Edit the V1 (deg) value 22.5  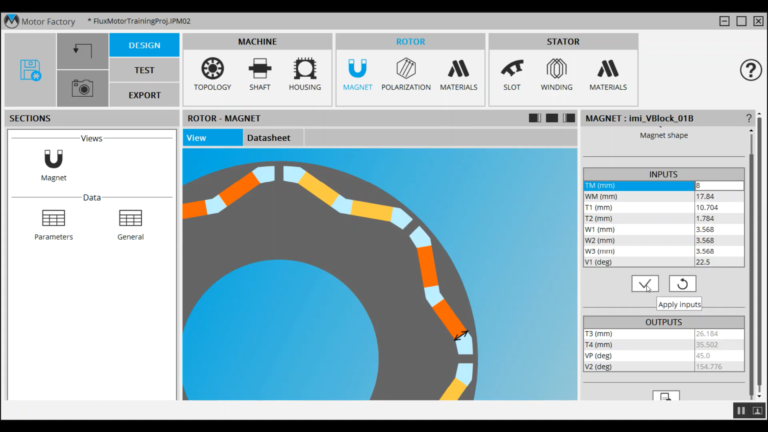[719, 262]
